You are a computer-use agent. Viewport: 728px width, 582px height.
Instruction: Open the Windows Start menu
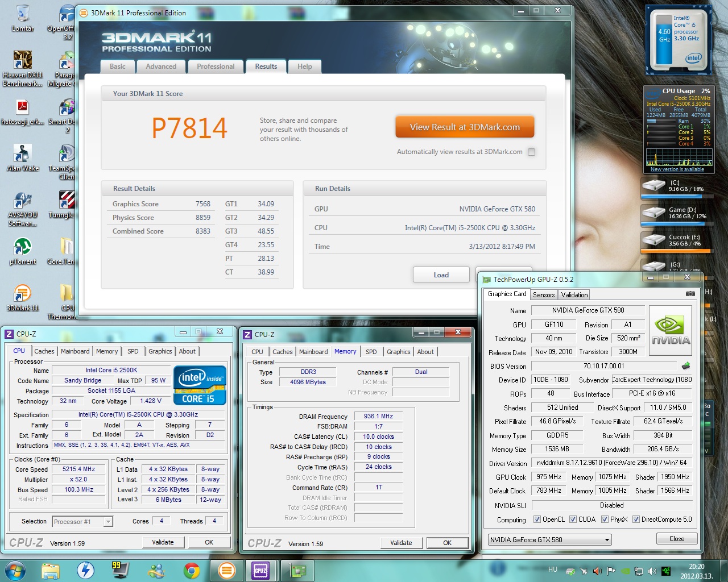coord(15,570)
